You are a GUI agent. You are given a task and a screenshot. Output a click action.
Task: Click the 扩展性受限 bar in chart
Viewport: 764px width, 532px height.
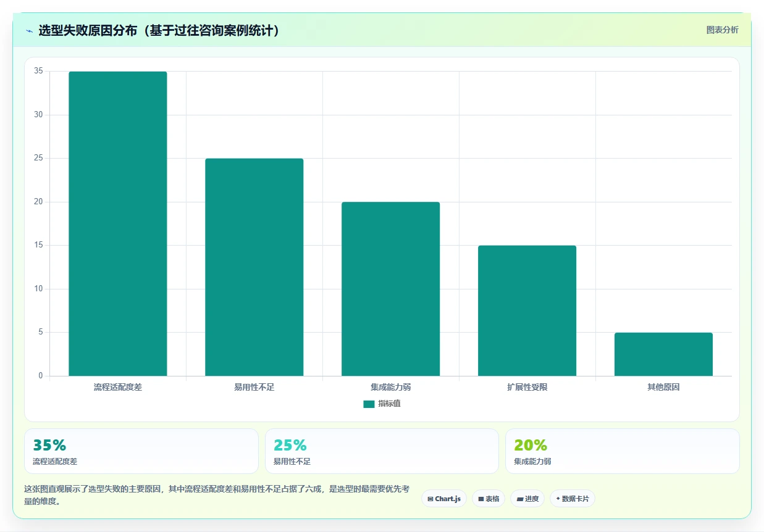tap(527, 310)
